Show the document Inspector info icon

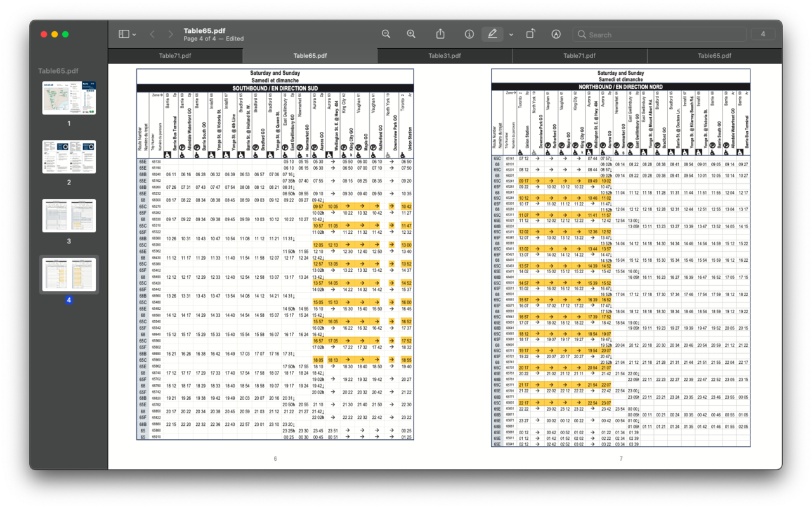click(x=469, y=34)
